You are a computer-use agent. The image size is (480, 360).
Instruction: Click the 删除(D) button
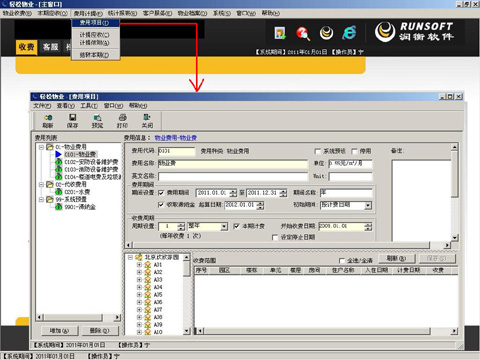99,331
